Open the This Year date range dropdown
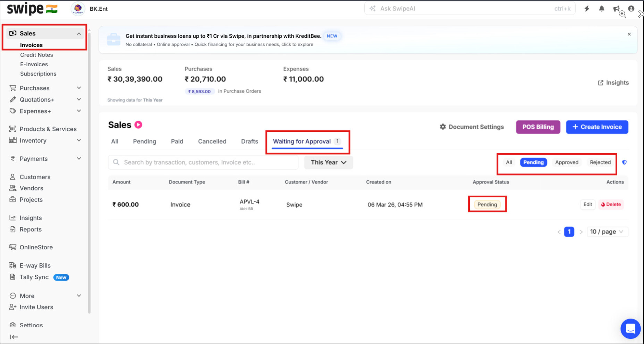 click(328, 162)
